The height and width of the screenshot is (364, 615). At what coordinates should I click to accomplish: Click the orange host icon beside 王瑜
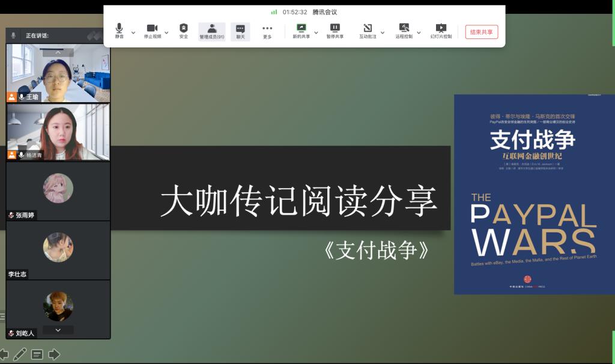[x=12, y=97]
